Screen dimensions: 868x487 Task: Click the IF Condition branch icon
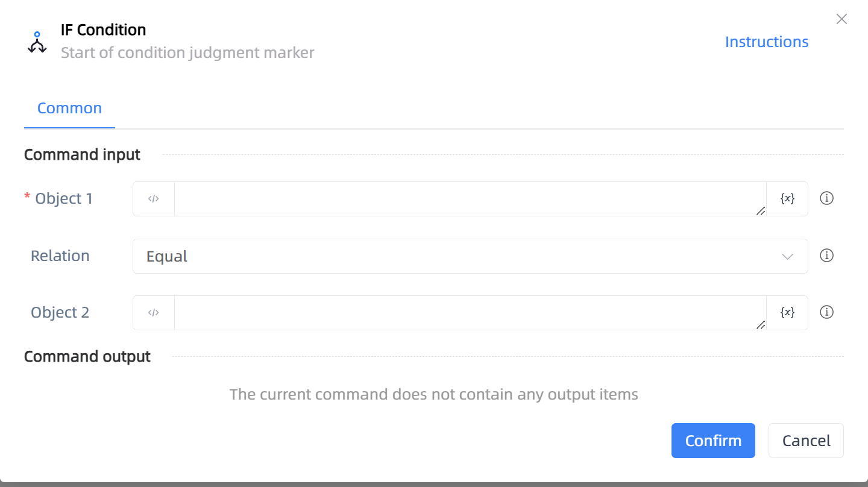[37, 42]
